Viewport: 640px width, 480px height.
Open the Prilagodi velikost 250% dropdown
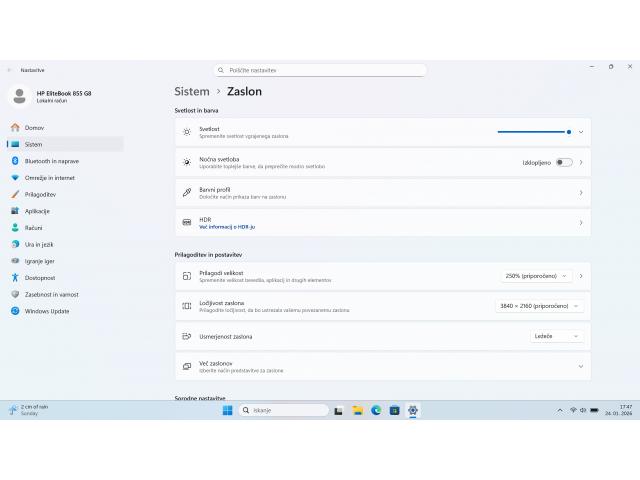(536, 276)
